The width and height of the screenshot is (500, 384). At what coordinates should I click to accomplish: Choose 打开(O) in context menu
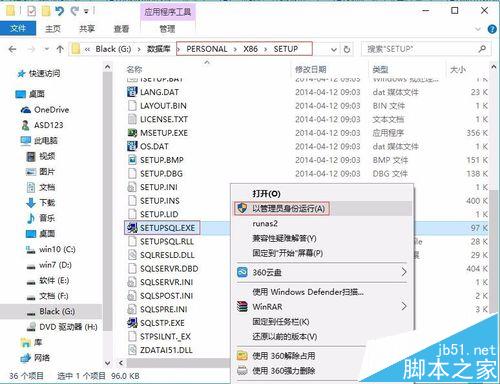click(x=266, y=194)
